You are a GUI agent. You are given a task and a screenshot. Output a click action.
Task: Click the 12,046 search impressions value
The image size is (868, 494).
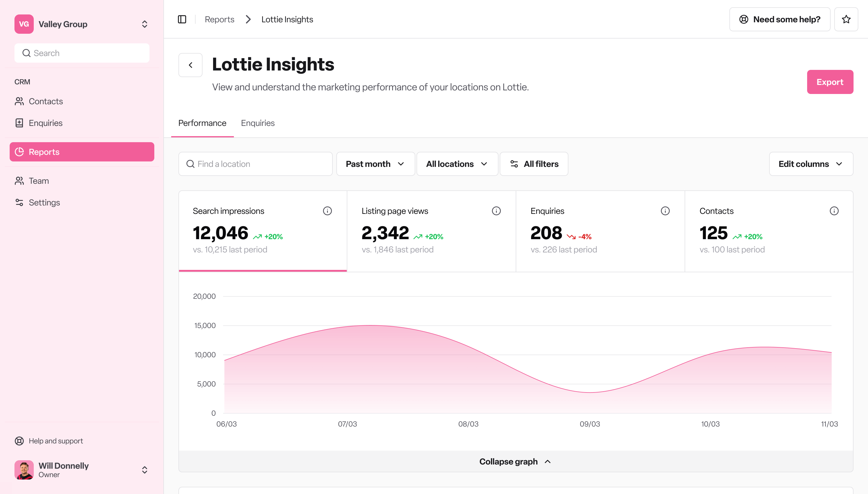point(221,233)
